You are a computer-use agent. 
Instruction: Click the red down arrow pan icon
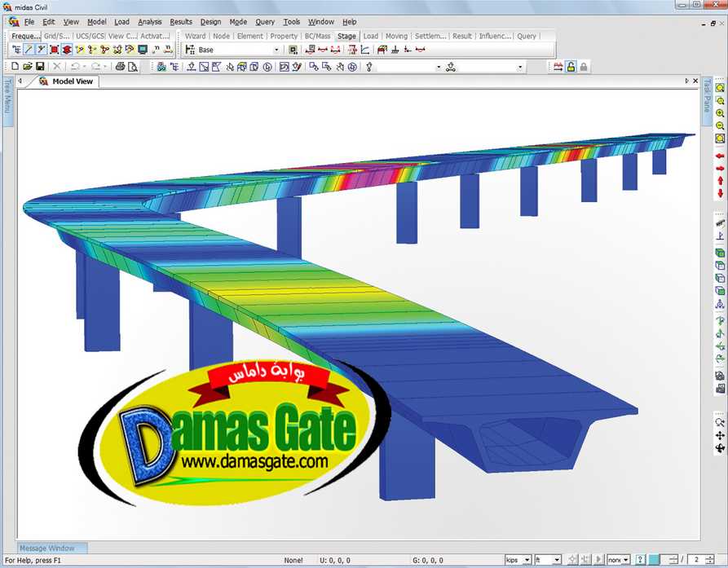click(720, 193)
